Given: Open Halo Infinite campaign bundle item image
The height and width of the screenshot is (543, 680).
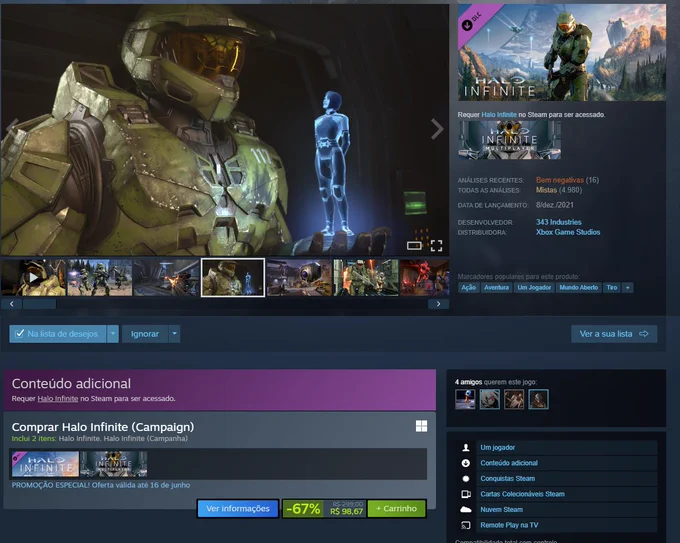Looking at the screenshot, I should (45, 464).
